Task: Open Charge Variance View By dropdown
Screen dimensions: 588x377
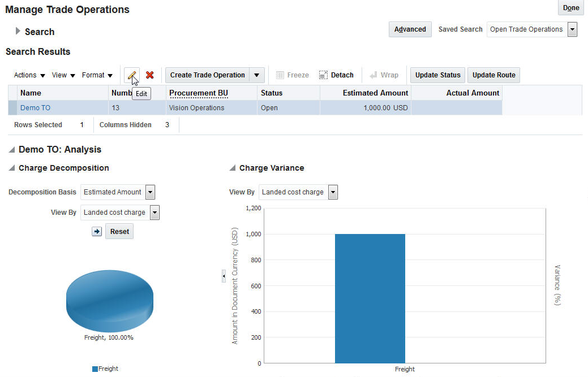Action: tap(333, 192)
